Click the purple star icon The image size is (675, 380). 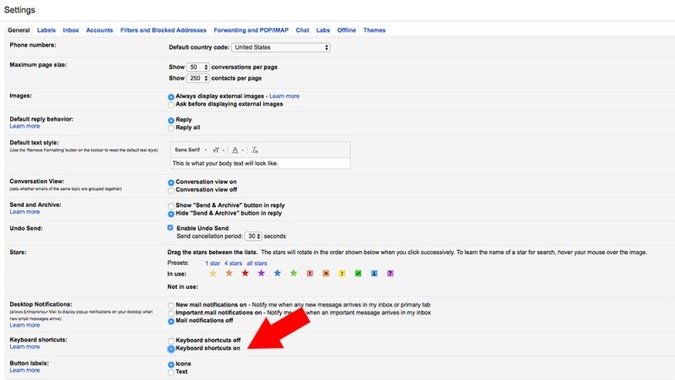pyautogui.click(x=261, y=273)
